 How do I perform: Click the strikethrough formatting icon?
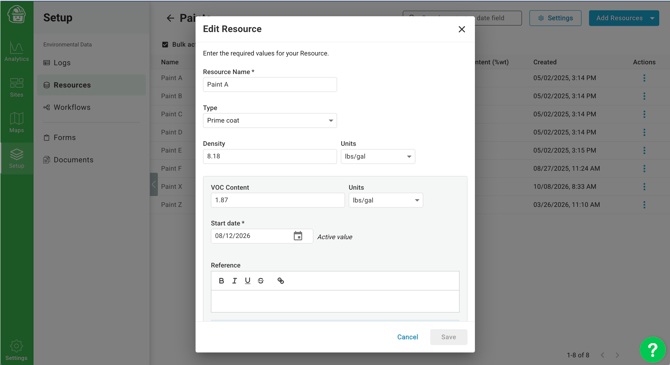click(x=261, y=281)
